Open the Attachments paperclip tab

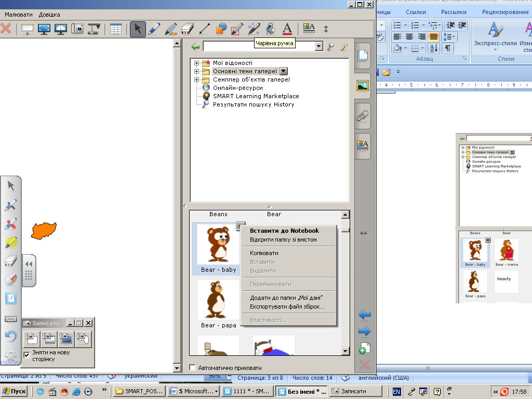(x=362, y=116)
